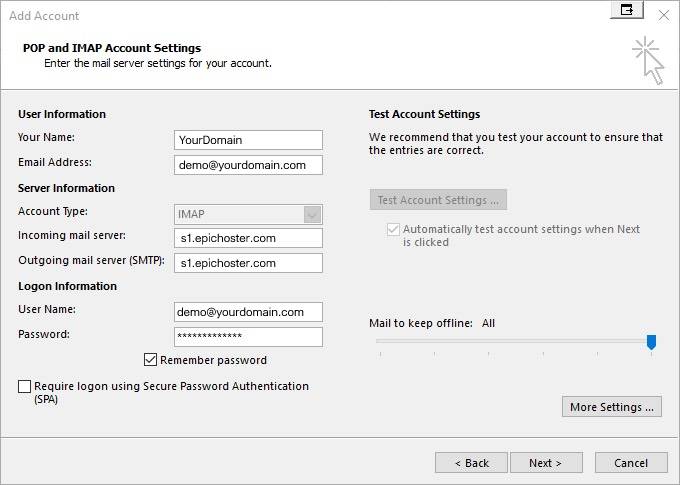Click the IMAP account type combo box

pos(248,214)
